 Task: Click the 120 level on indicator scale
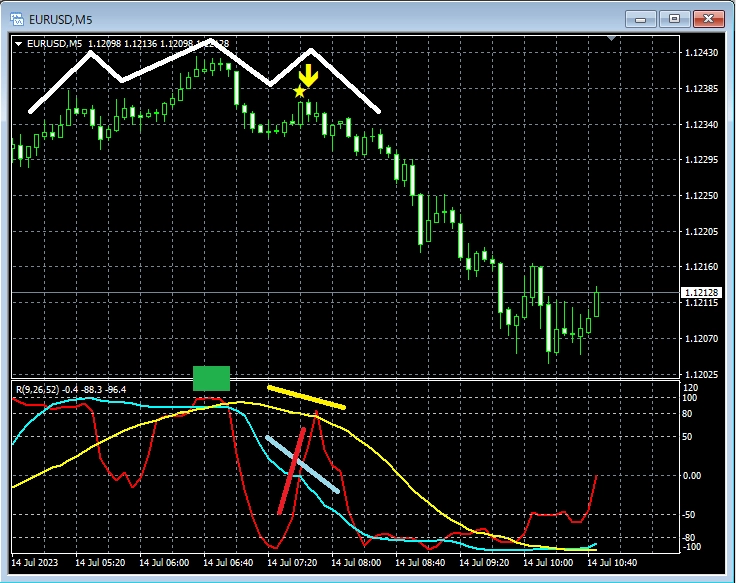point(691,387)
